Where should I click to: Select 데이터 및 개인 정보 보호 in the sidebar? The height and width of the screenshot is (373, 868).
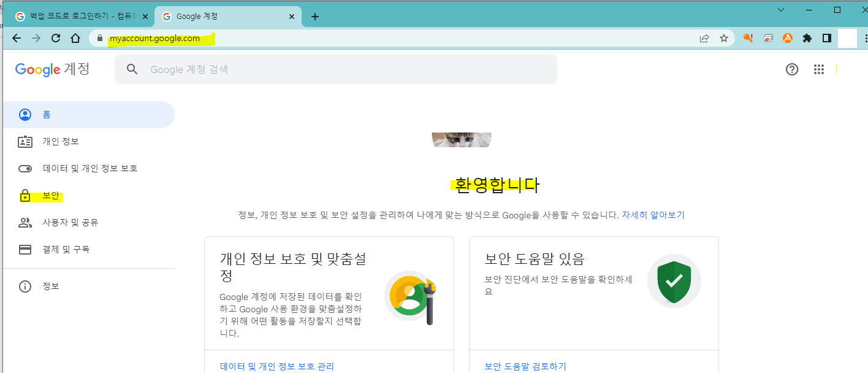point(89,169)
